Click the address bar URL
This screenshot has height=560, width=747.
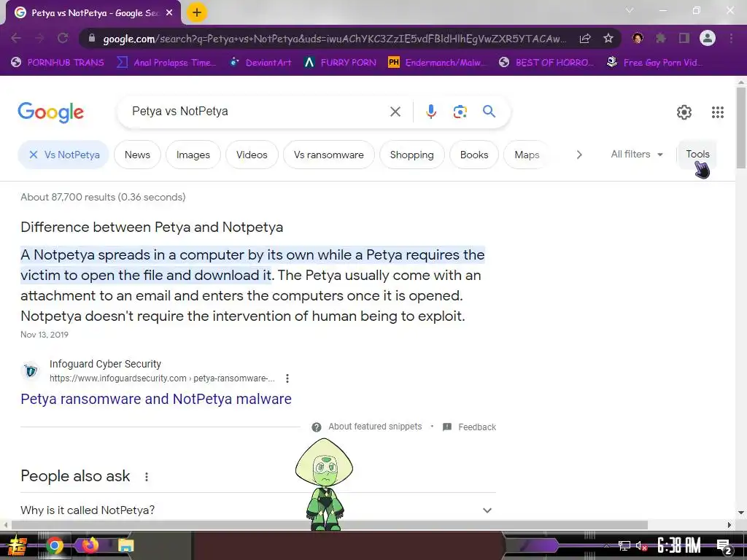pyautogui.click(x=334, y=39)
